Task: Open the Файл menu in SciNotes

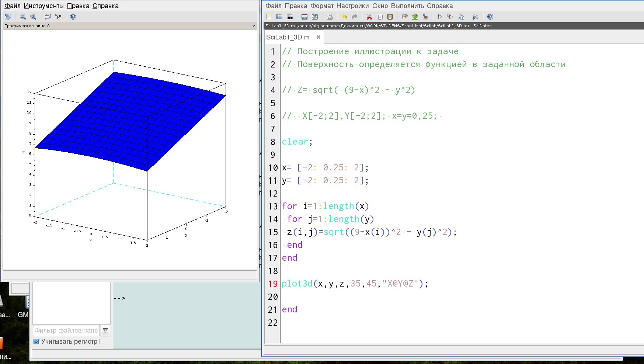Action: pos(274,6)
